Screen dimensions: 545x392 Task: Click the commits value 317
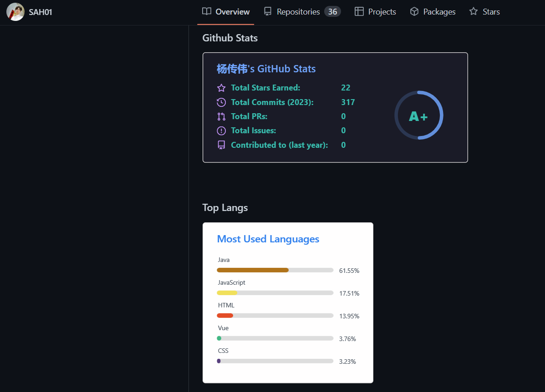pos(348,102)
